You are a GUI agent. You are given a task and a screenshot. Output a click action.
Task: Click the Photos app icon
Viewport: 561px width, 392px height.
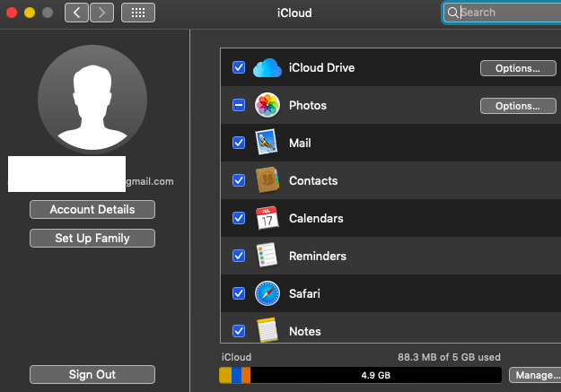[267, 105]
